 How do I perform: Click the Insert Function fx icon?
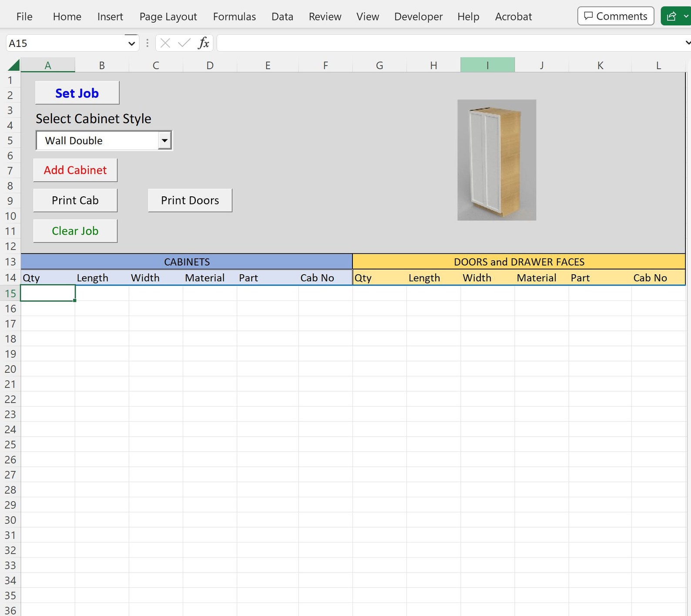(203, 43)
